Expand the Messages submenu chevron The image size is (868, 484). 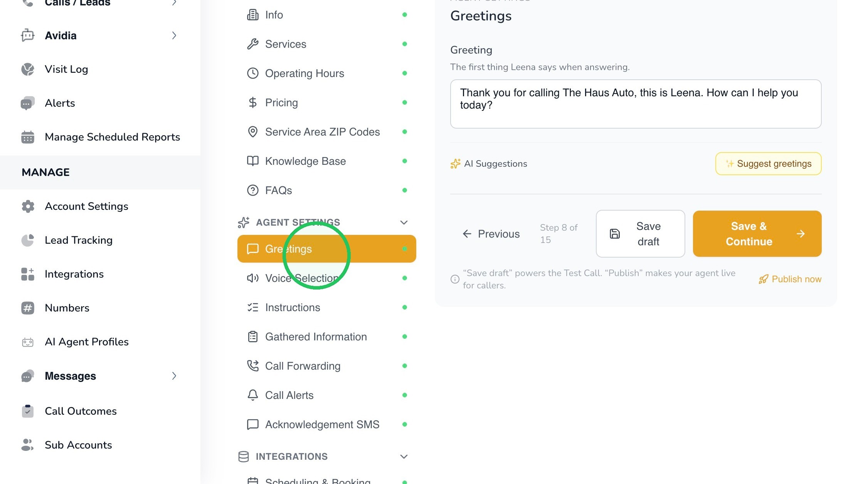pyautogui.click(x=174, y=376)
